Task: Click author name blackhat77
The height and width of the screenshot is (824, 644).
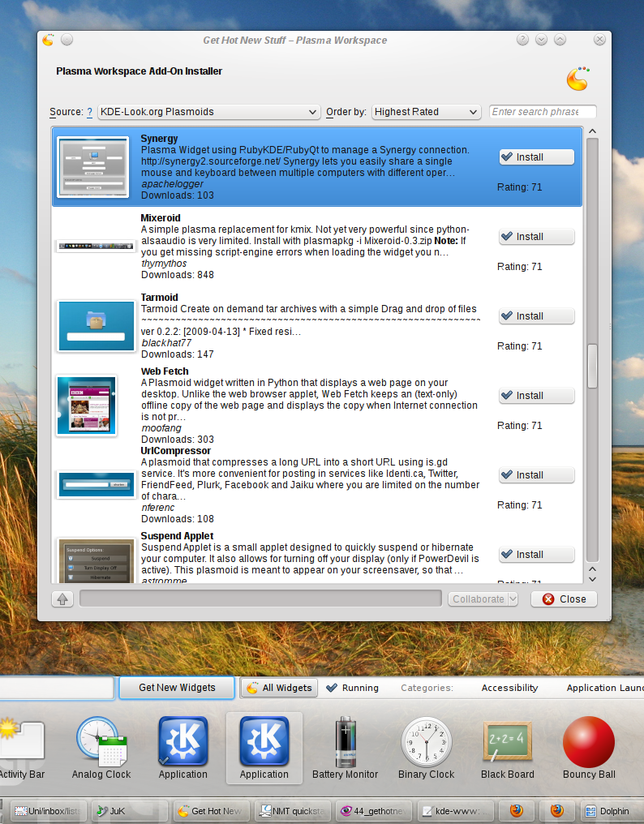Action: [x=166, y=342]
